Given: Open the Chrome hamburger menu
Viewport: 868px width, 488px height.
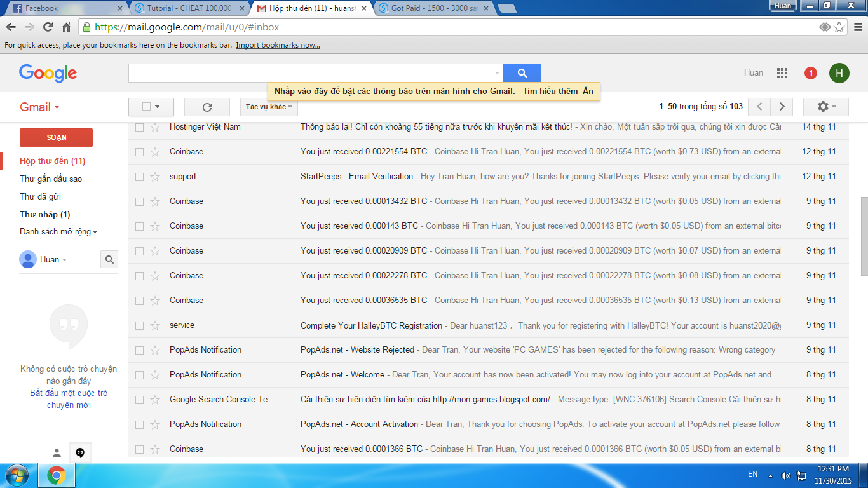Looking at the screenshot, I should coord(857,27).
